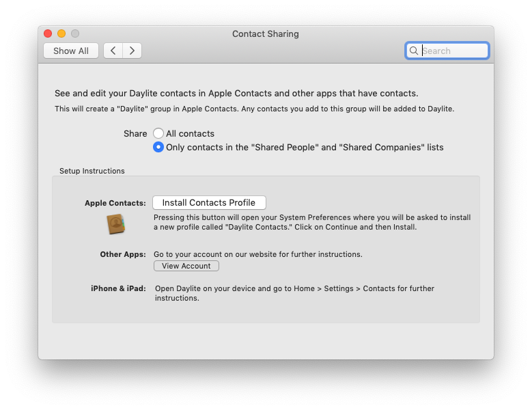Viewport: 532px width, 410px height.
Task: Click the Setup Instructions heading
Action: click(92, 171)
